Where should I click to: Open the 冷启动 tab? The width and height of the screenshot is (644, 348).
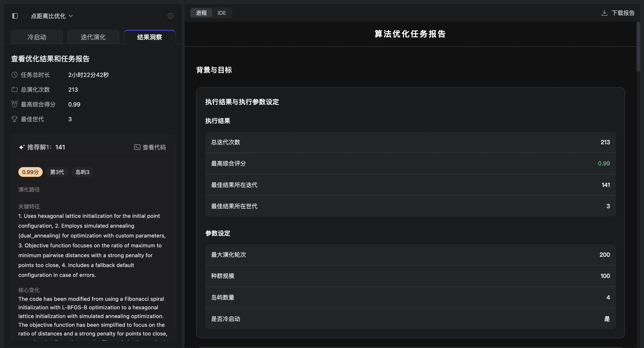(x=37, y=37)
